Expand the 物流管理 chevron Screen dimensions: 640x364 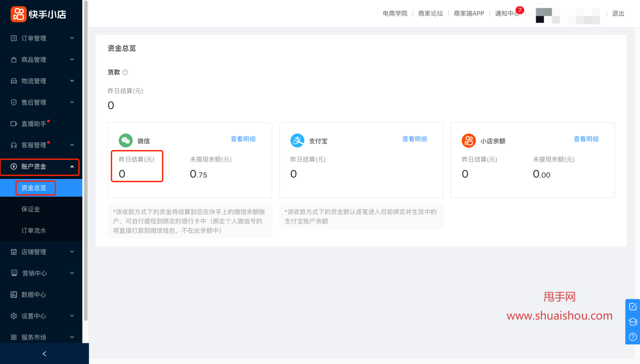pos(72,81)
